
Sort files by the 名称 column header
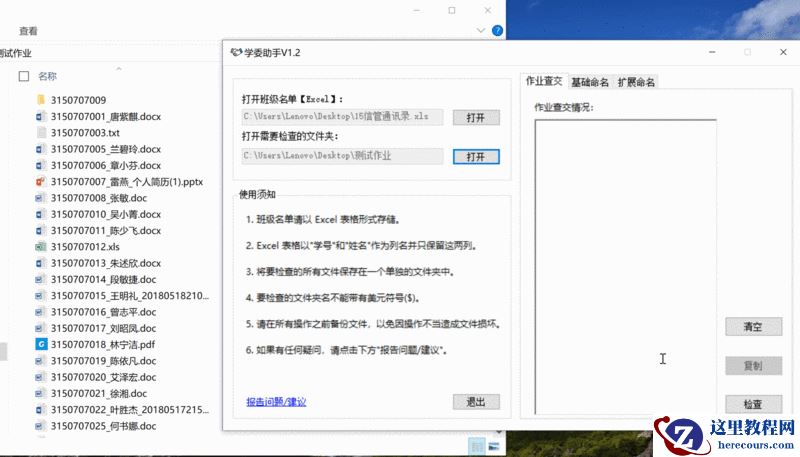(47, 77)
